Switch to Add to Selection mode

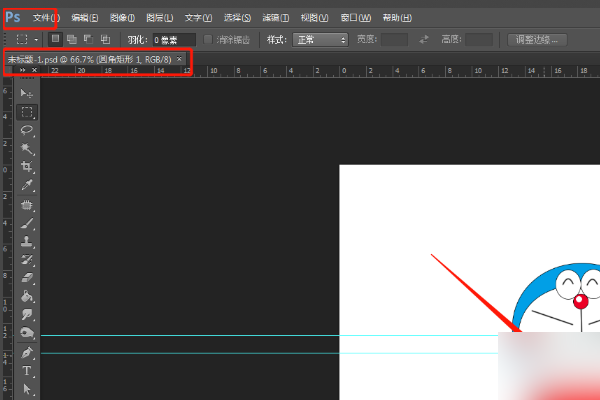(x=73, y=39)
